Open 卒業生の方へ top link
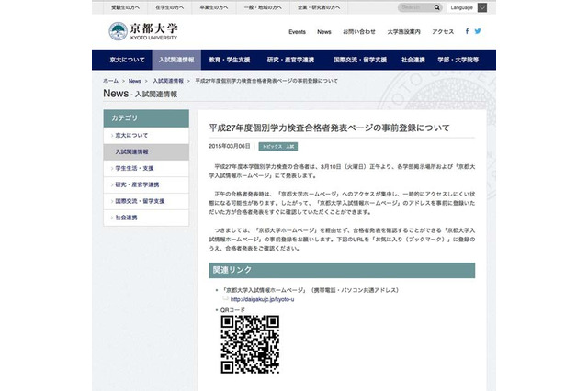This screenshot has height=391, width=588. pyautogui.click(x=214, y=7)
